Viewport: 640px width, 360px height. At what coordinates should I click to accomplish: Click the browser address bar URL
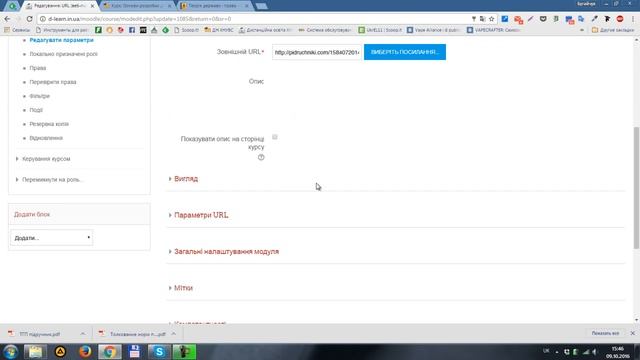tap(139, 19)
